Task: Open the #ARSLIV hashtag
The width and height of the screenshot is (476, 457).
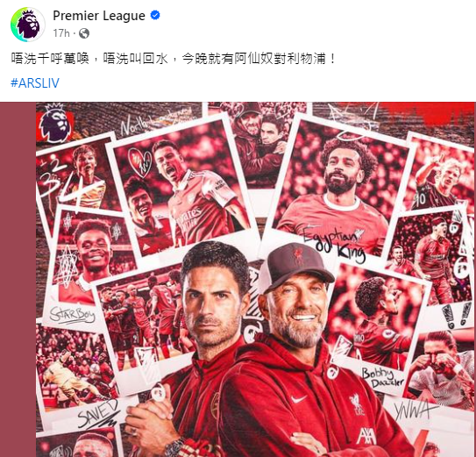Action: [35, 83]
